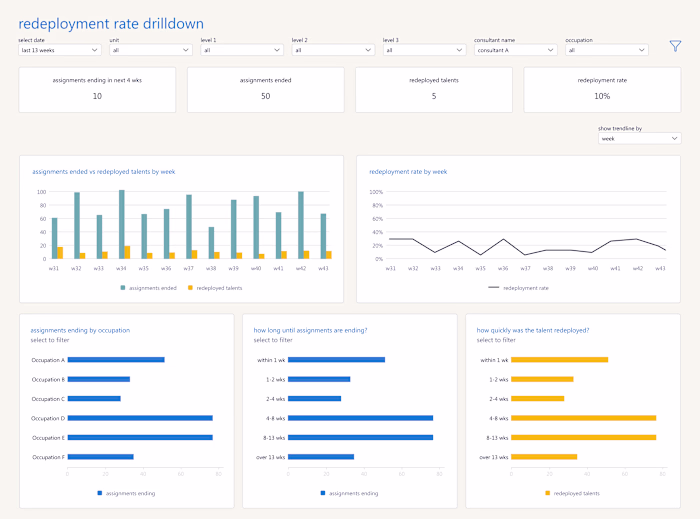Screen dimensions: 700x519
Task: Select the blue 2-4 wks bar
Action: (x=315, y=399)
